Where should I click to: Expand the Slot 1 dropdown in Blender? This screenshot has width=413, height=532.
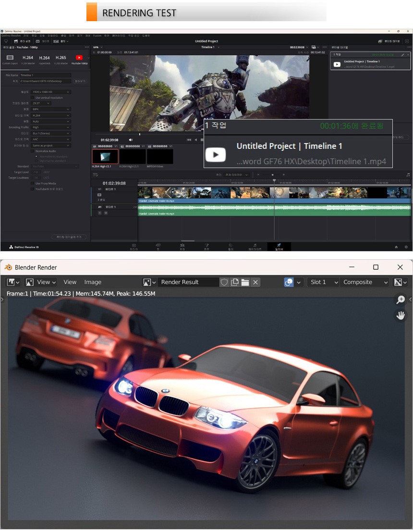pos(323,282)
